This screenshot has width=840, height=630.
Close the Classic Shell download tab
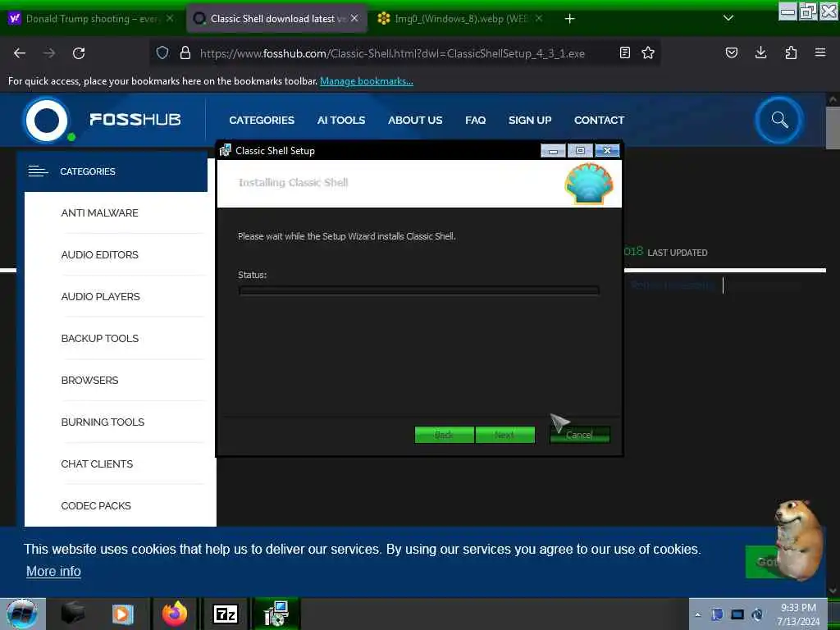point(354,18)
